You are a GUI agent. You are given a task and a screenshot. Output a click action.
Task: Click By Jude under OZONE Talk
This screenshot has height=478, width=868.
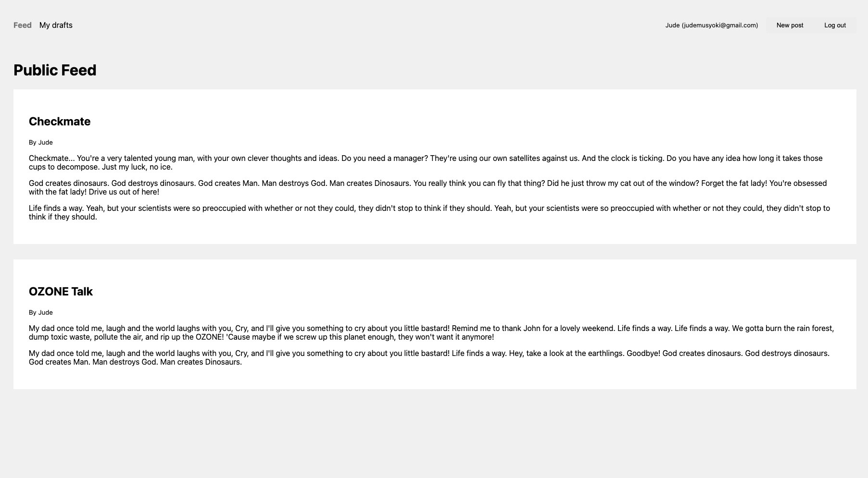click(41, 313)
